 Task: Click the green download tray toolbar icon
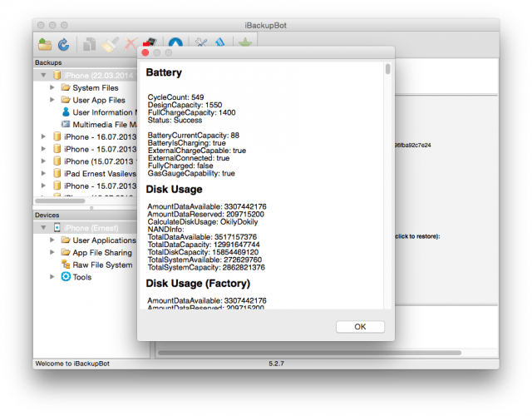pos(244,44)
